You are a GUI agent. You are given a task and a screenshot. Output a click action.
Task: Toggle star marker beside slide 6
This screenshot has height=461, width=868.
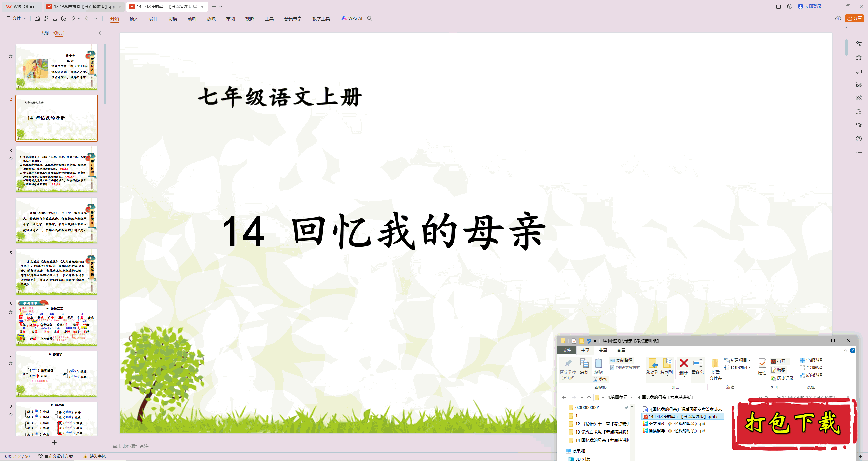tap(11, 312)
